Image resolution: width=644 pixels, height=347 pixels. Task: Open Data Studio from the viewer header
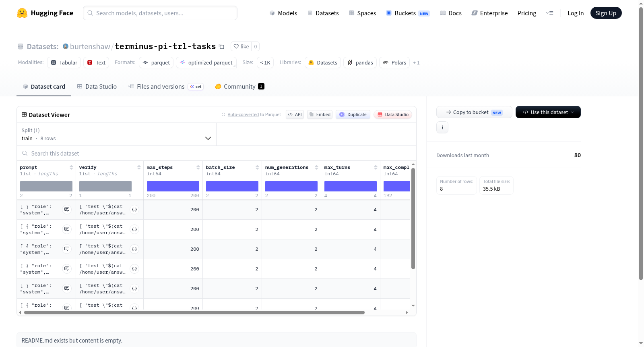pyautogui.click(x=393, y=114)
